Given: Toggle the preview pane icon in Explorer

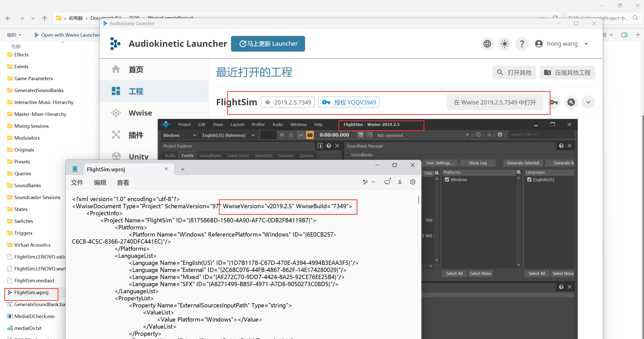Looking at the screenshot, I should point(624,35).
